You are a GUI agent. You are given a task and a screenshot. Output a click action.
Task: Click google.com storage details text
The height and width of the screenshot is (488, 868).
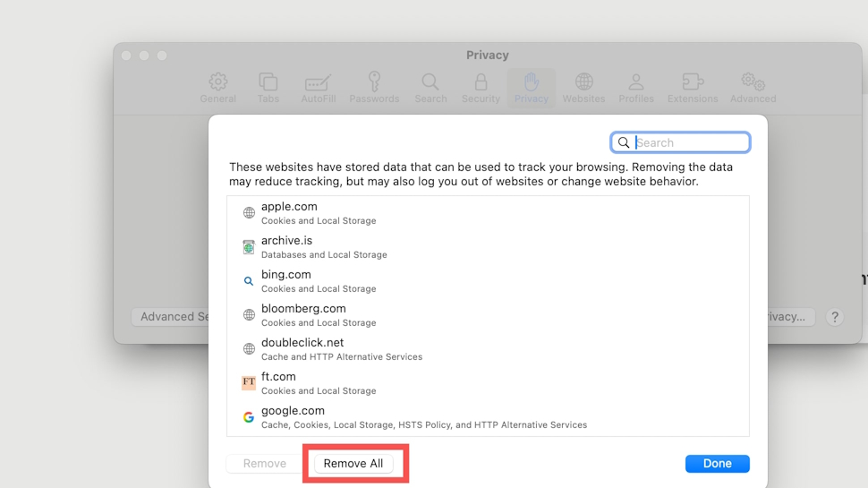[x=424, y=424]
